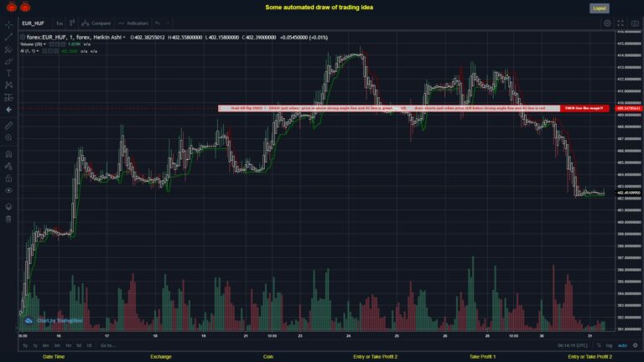The width and height of the screenshot is (644, 362).
Task: Click the 'Chart by TradingView' link
Action: tap(60, 321)
